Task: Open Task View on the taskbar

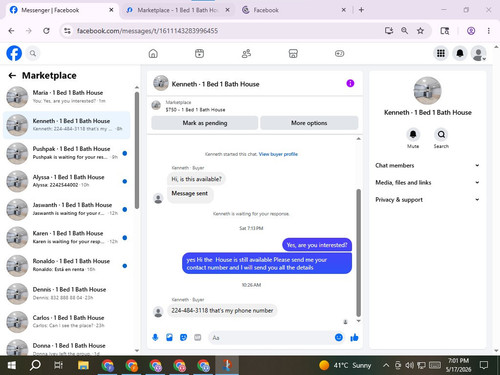Action: click(59, 366)
